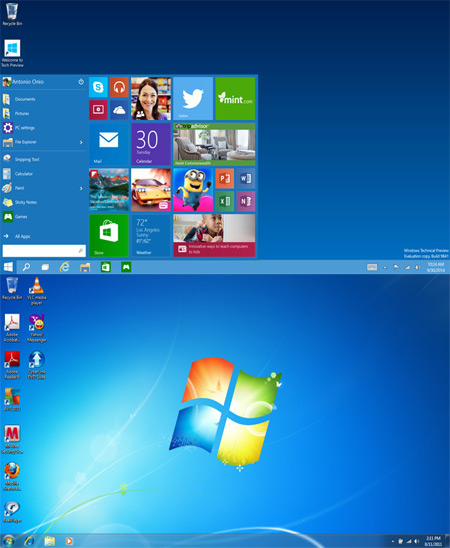
Task: Open the PowerPoint tile
Action: pyautogui.click(x=224, y=179)
